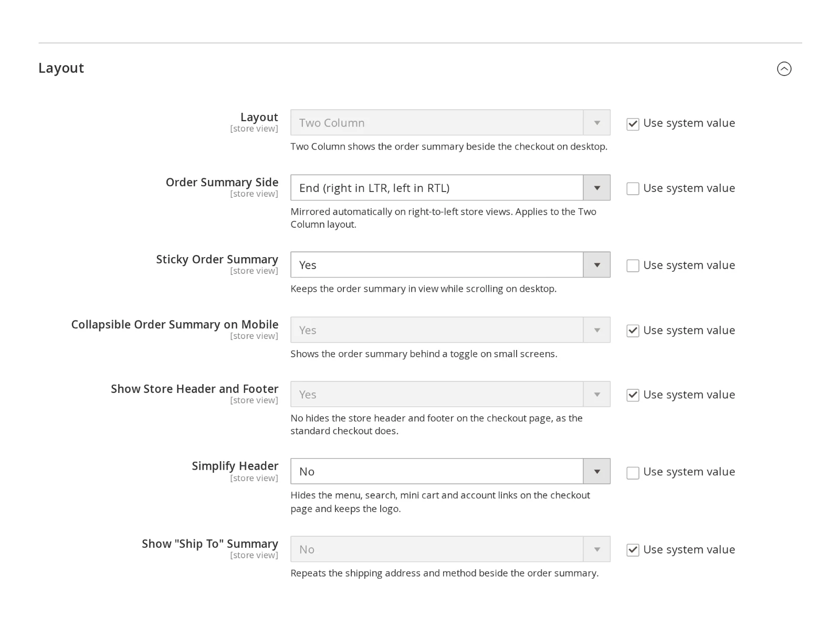Click the note 'Two Column shows the order summary beside the checkout'
The image size is (840, 638).
[449, 146]
